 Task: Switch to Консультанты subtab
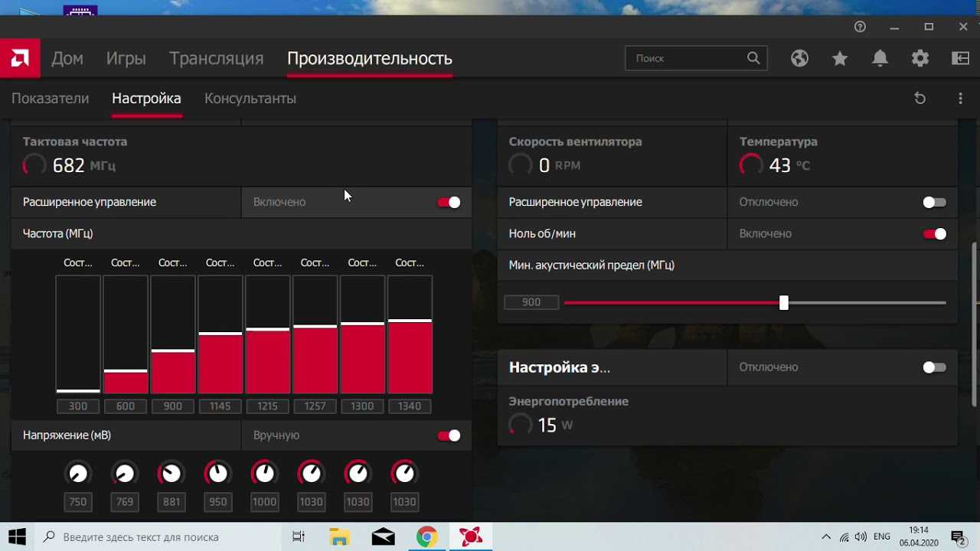click(x=250, y=98)
